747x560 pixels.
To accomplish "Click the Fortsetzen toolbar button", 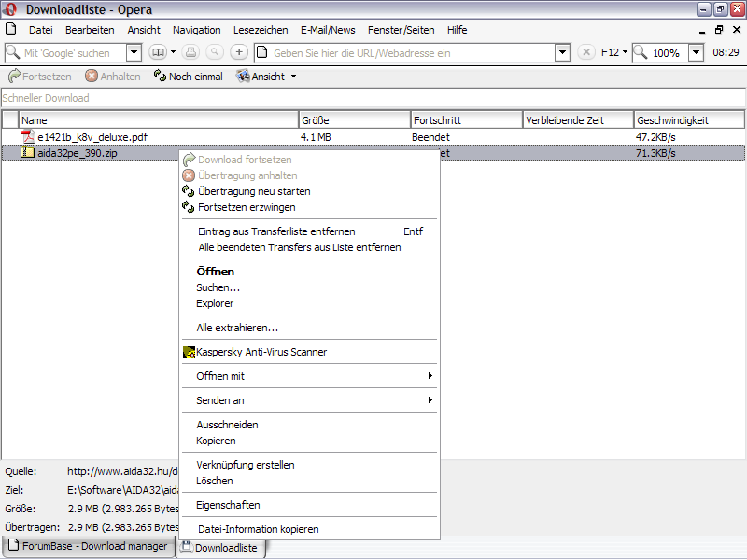I will (40, 77).
